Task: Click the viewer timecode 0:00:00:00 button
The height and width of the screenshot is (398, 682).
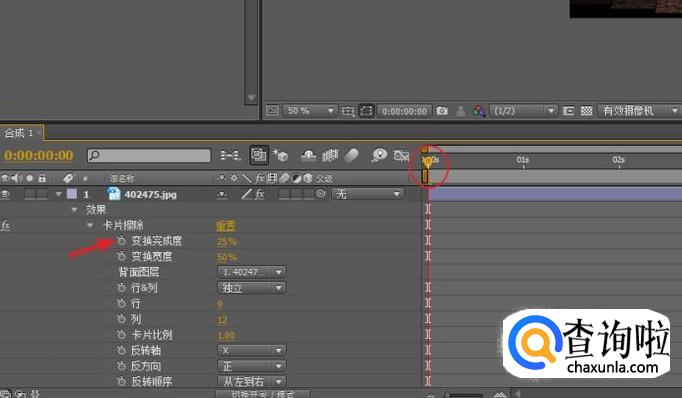Action: (x=404, y=111)
